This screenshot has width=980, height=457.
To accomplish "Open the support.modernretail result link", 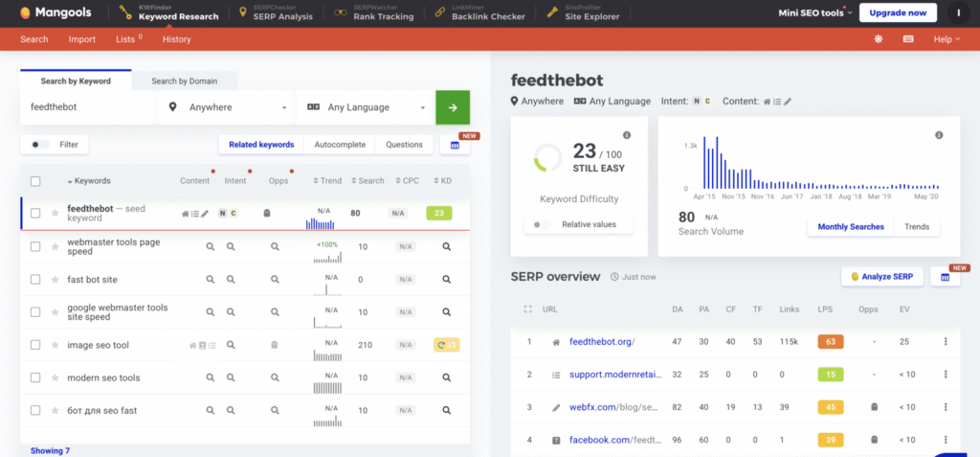I will (615, 375).
